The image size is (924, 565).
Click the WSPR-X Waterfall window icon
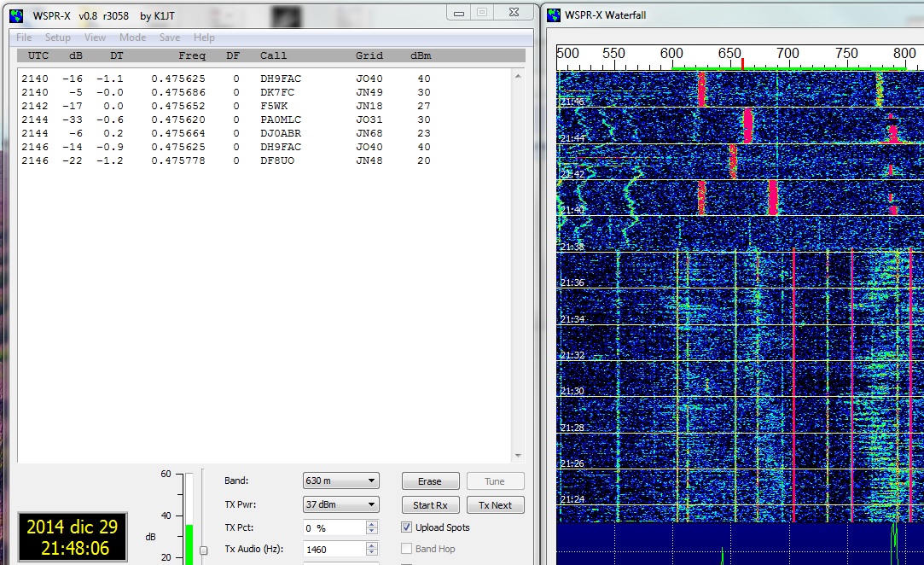click(554, 15)
